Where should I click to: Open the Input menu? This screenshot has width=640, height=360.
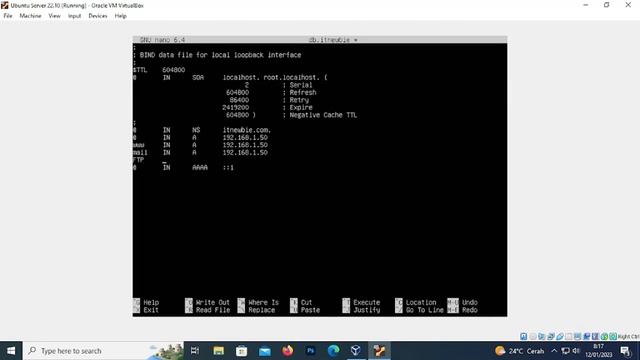(x=74, y=16)
